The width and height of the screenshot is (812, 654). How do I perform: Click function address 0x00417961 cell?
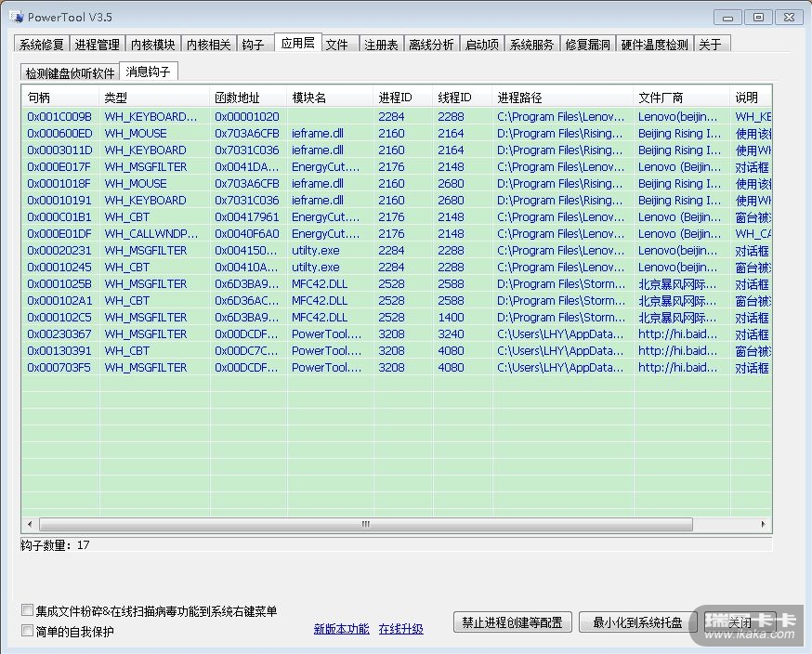(x=247, y=217)
